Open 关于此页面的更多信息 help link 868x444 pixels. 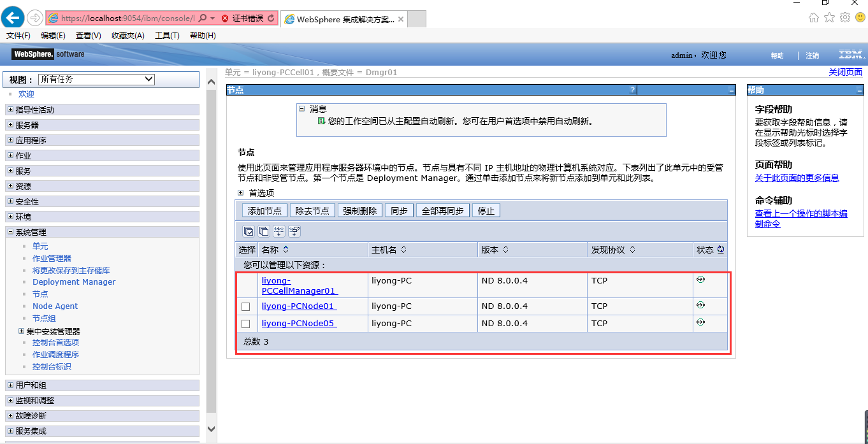tap(797, 178)
